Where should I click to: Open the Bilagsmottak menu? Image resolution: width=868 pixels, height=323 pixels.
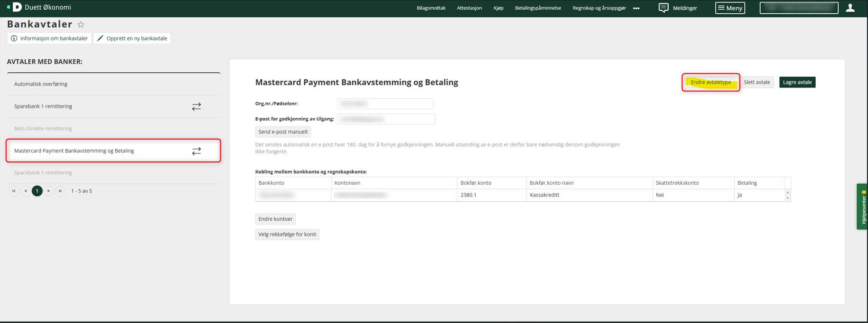point(431,8)
